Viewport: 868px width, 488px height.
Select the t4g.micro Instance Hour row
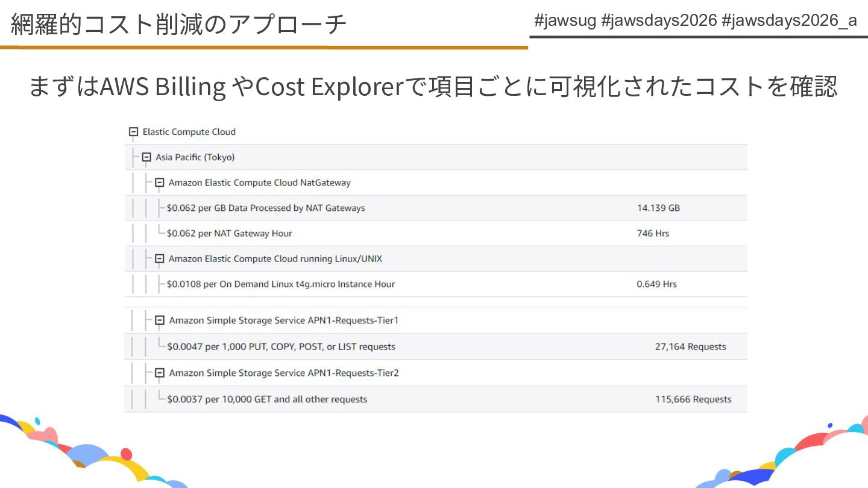click(436, 284)
